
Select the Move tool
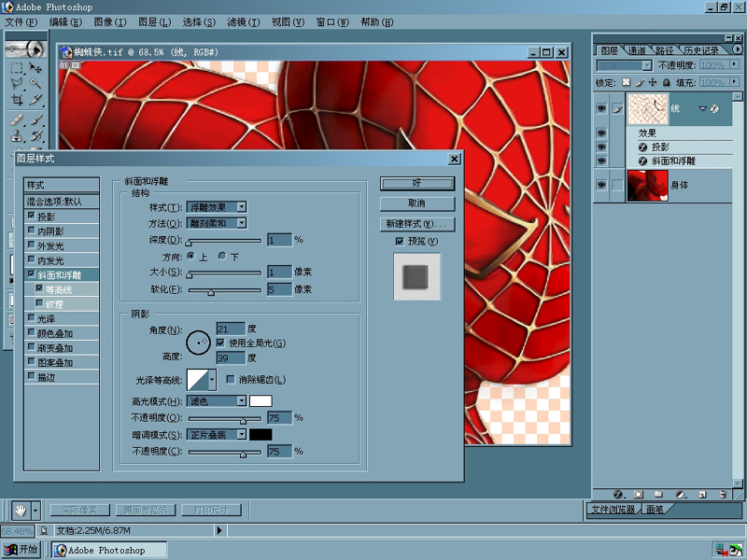tap(35, 68)
